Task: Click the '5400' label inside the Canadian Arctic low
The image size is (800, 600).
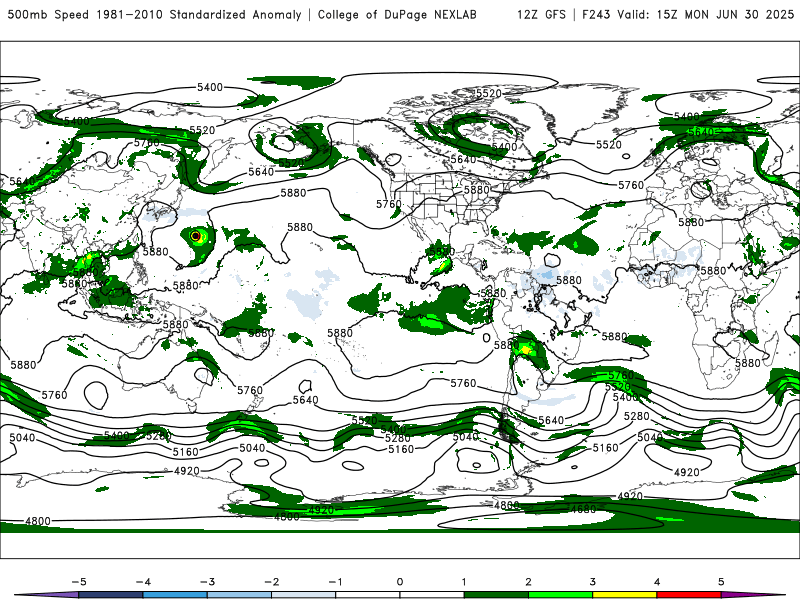Action: point(504,147)
